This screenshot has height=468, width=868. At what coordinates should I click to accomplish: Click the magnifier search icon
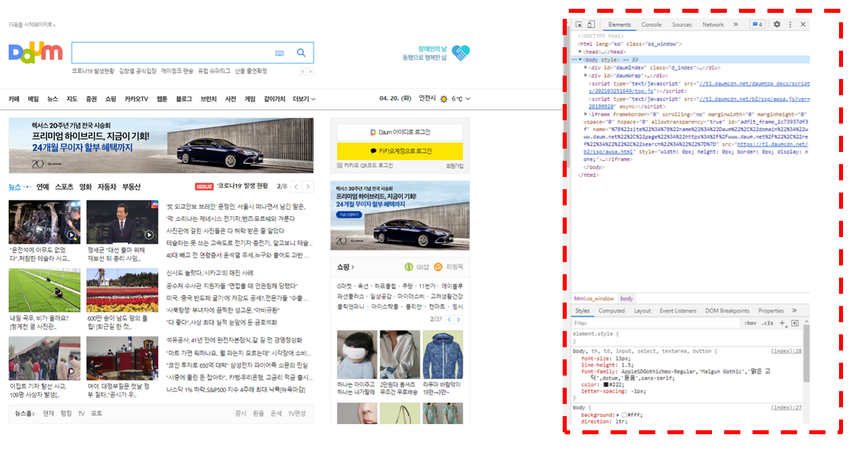point(301,53)
